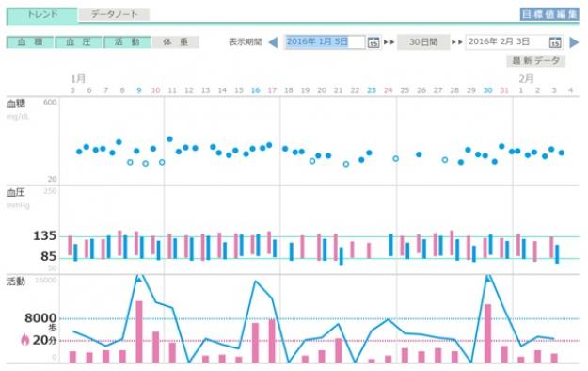The width and height of the screenshot is (588, 371).
Task: Select the トレンド tab
Action: pos(42,15)
